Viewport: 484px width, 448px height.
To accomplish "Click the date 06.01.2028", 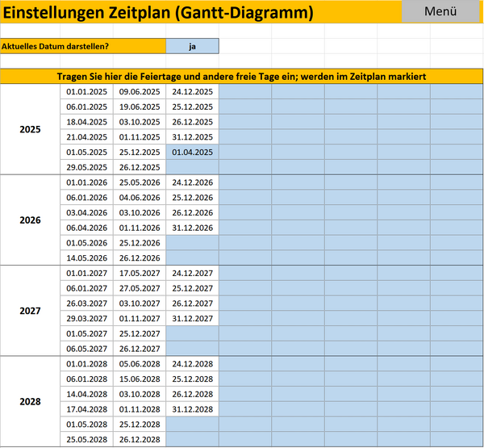I will [x=87, y=379].
